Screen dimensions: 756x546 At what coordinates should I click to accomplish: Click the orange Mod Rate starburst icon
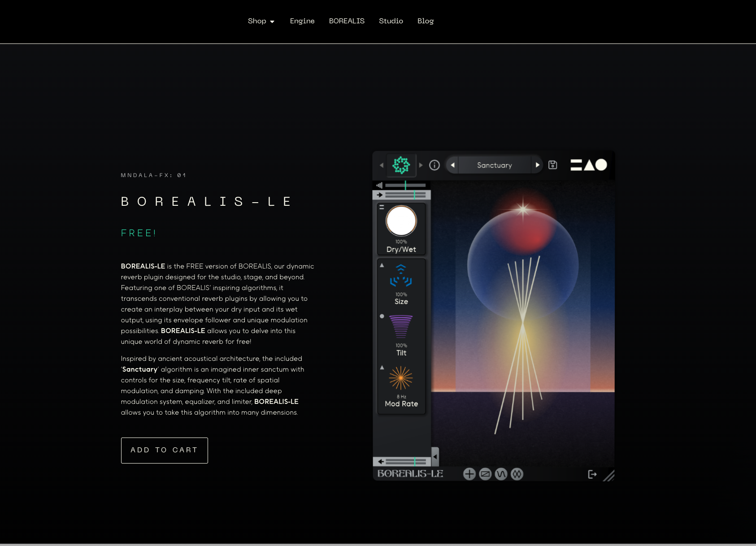click(x=401, y=378)
